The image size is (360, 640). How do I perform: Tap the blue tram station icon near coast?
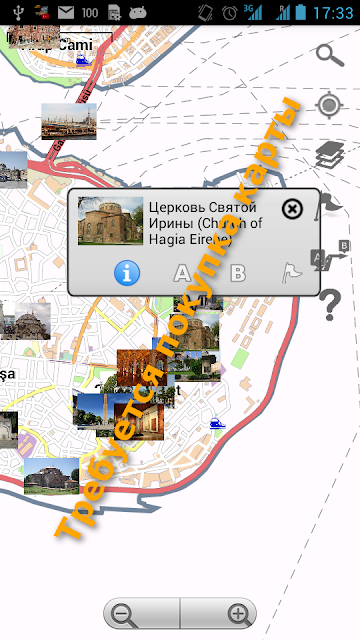point(218,423)
